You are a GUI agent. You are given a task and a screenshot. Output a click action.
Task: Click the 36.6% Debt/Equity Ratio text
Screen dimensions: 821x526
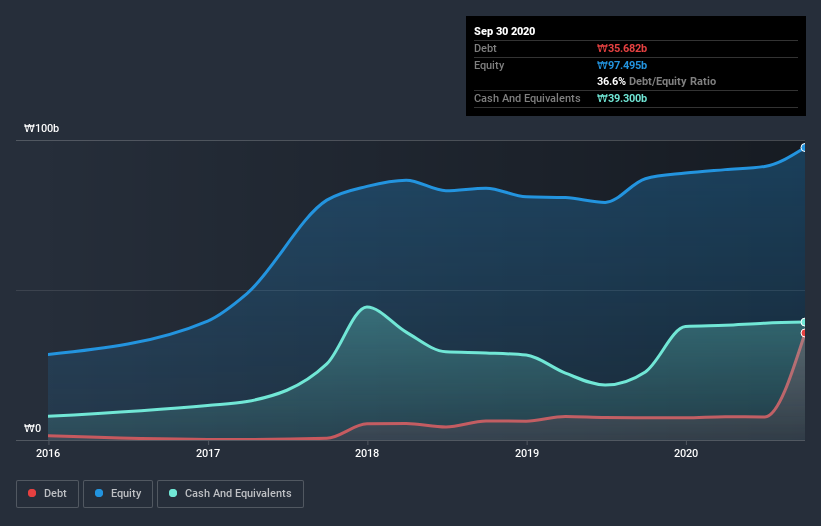point(657,81)
